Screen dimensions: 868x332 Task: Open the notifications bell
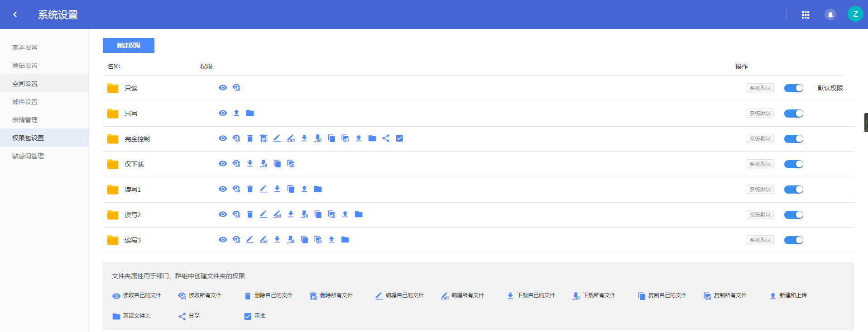click(830, 15)
